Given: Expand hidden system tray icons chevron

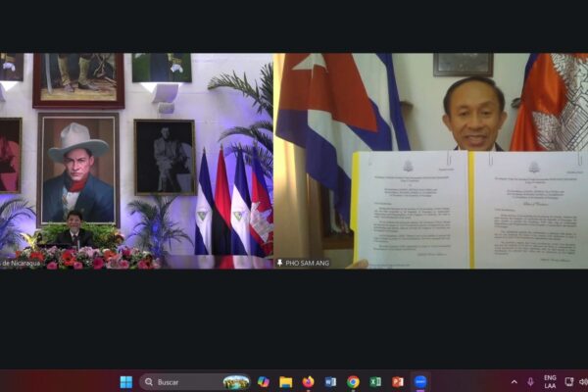Looking at the screenshot, I should tap(514, 382).
